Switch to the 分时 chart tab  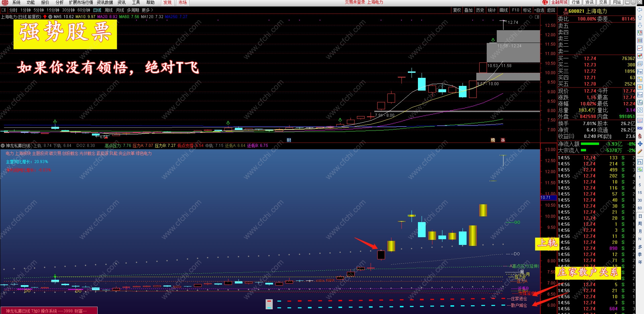[x=13, y=10]
